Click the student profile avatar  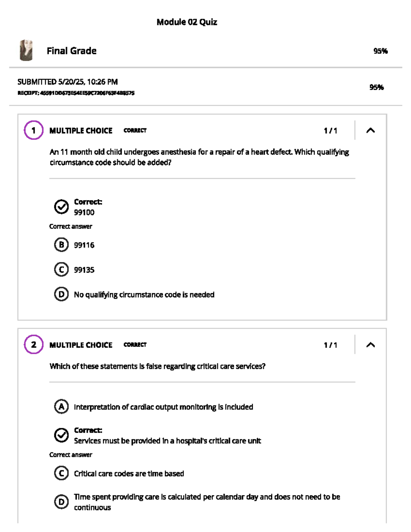26,51
